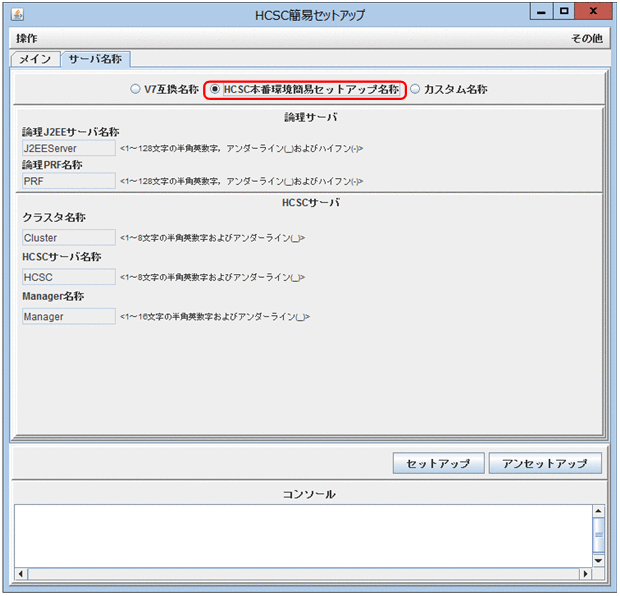Click the 1~16文字 hint beside Manager field
Viewport: 620px width, 596px height.
tap(215, 316)
